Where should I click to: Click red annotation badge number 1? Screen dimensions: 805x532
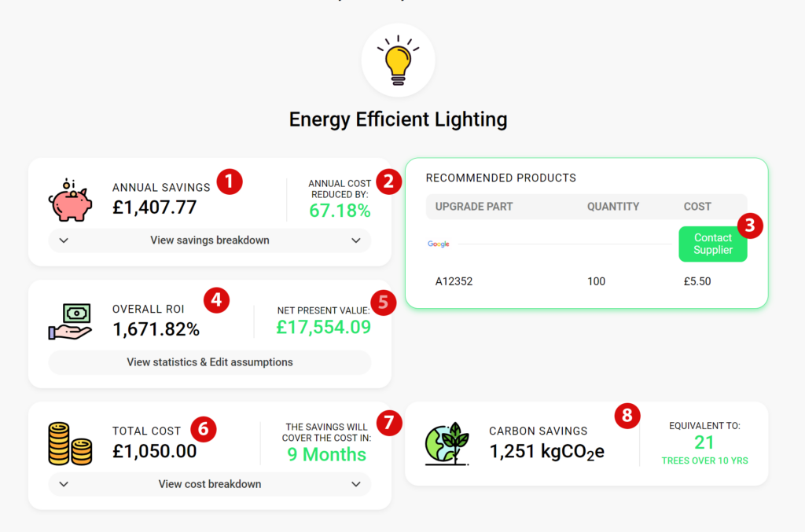point(230,182)
